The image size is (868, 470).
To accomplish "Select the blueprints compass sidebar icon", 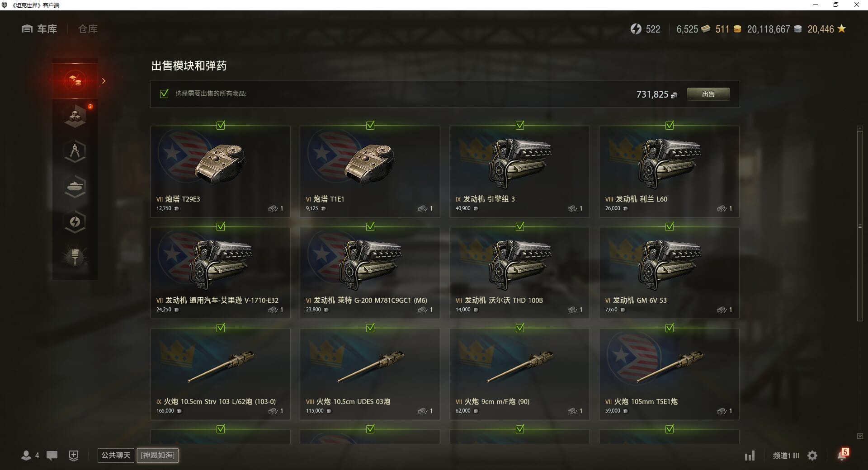I will click(75, 151).
